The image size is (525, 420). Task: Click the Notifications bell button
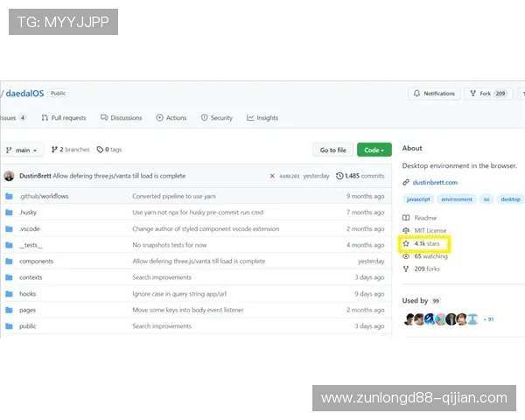435,94
